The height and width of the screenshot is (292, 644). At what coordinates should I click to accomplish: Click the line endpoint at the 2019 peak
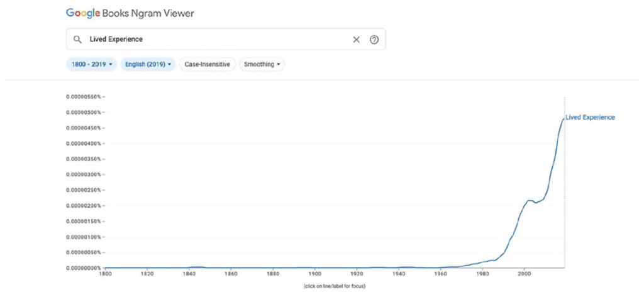point(563,118)
